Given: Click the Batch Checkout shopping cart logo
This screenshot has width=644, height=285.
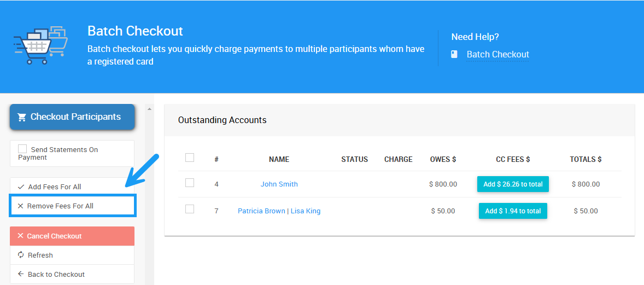Looking at the screenshot, I should point(40,45).
